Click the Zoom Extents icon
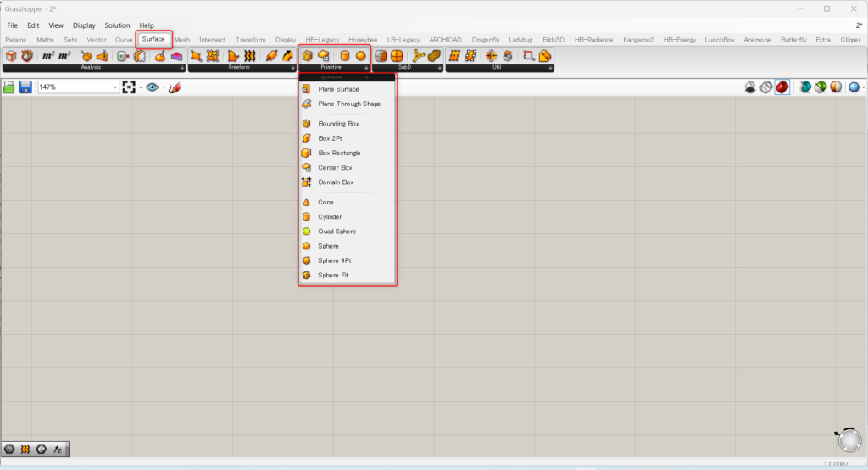868x470 pixels. pos(130,87)
